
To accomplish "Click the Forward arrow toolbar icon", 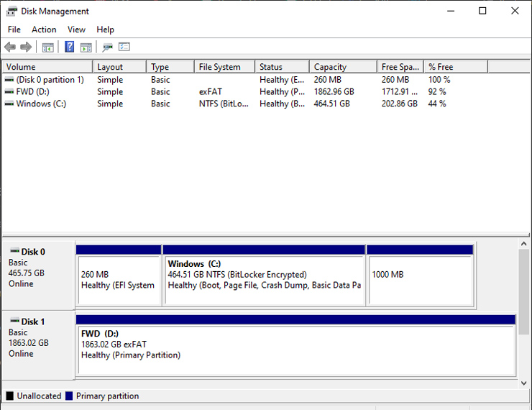I will (x=26, y=47).
